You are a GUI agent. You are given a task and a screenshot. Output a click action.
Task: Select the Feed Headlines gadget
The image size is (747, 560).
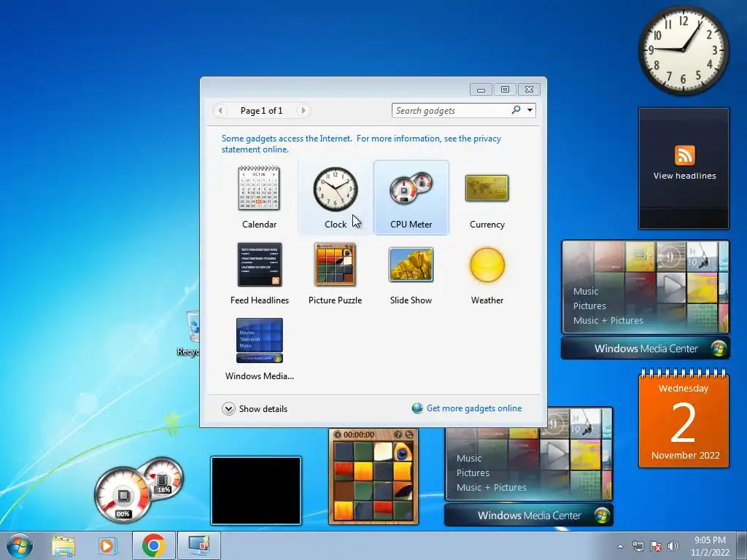[260, 265]
